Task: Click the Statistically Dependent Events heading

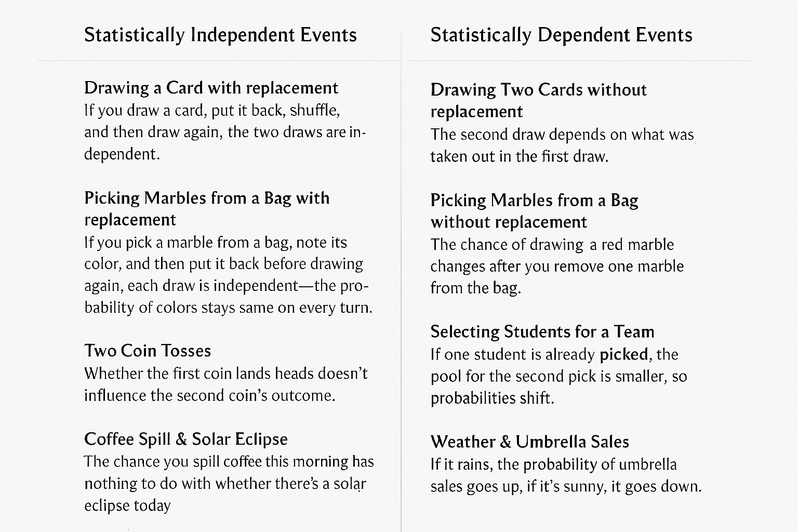Action: click(x=562, y=35)
